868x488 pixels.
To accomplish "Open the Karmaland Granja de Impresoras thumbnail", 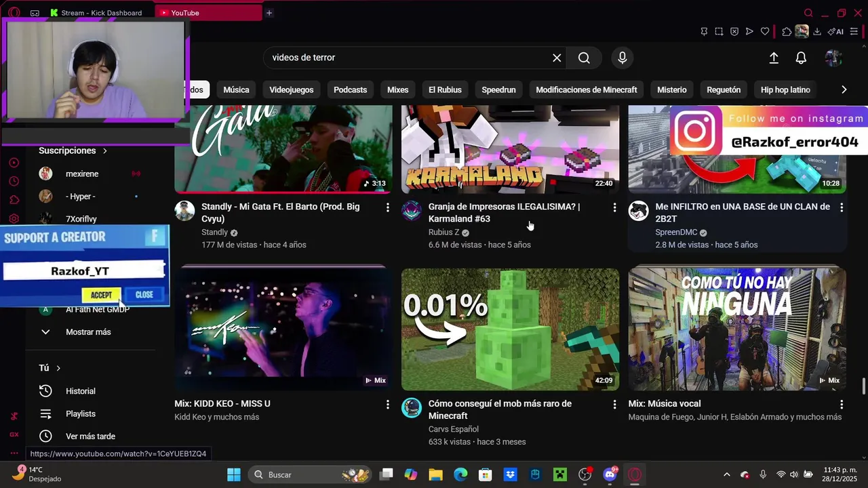I will [x=510, y=149].
